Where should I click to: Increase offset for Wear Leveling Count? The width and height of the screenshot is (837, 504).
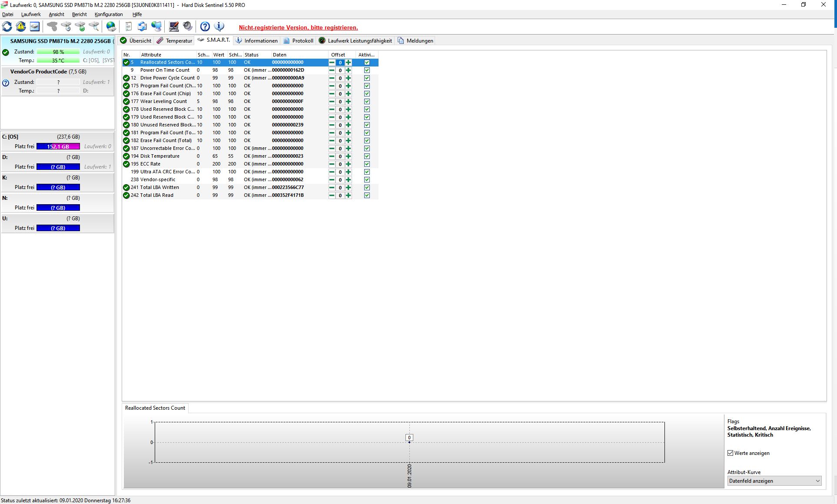click(x=348, y=102)
